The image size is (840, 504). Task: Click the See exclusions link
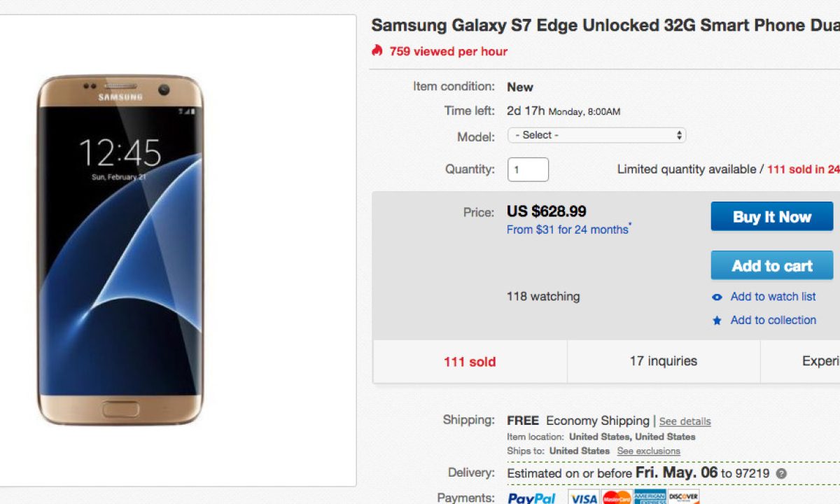(648, 451)
